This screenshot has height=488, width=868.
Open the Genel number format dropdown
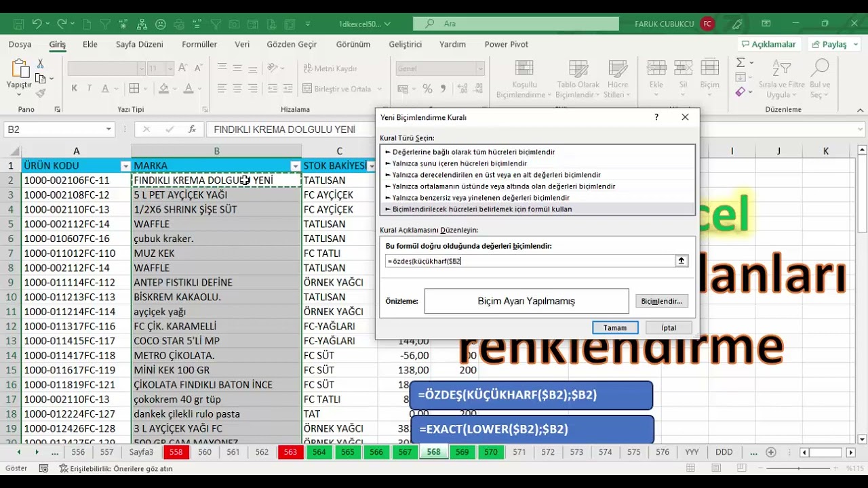click(x=480, y=68)
